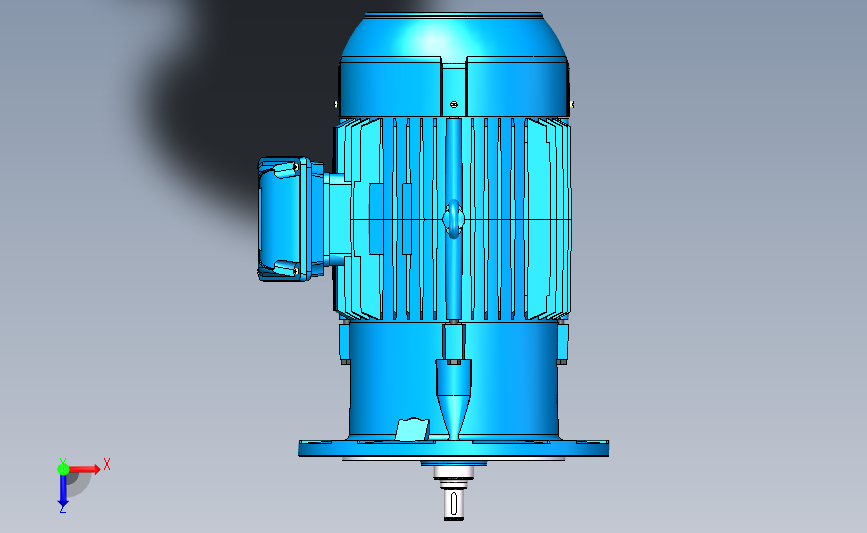867x533 pixels.
Task: Select the center screw on the fan cover
Action: 454,104
